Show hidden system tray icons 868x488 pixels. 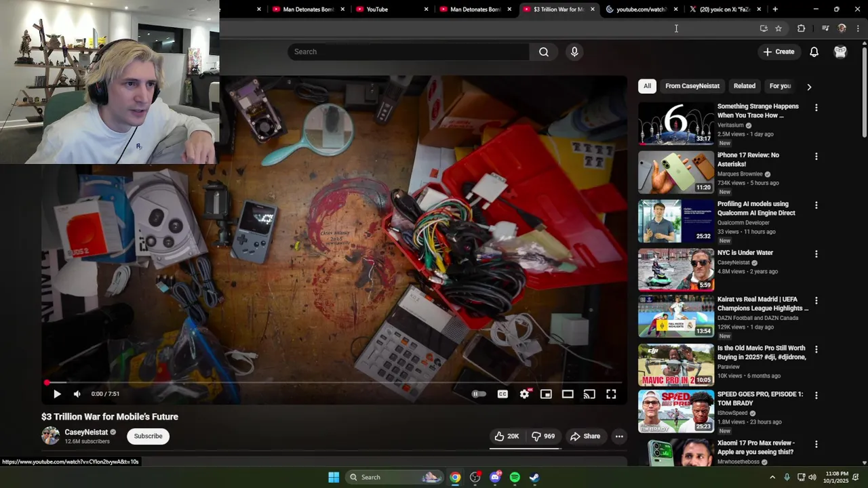pyautogui.click(x=772, y=477)
